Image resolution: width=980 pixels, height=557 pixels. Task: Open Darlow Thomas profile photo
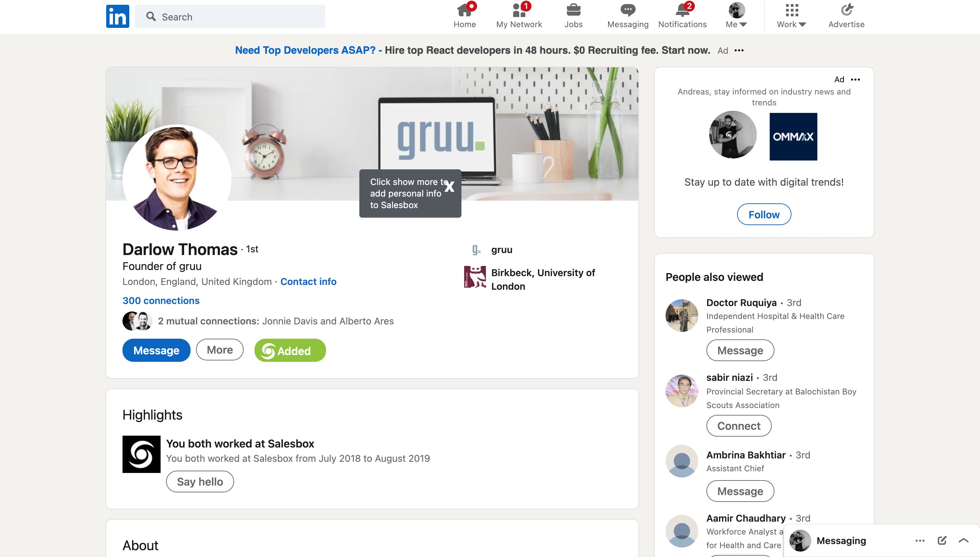pyautogui.click(x=177, y=178)
